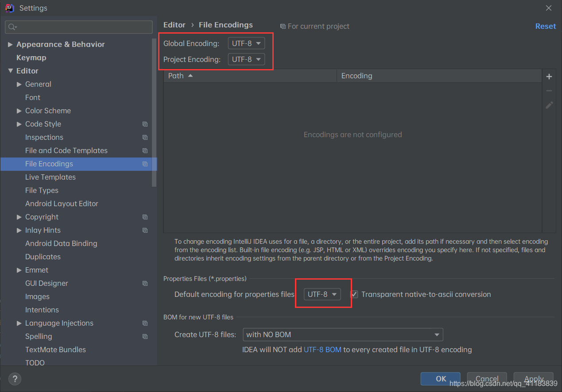Open the File Types page
The image size is (562, 392).
pyautogui.click(x=42, y=190)
